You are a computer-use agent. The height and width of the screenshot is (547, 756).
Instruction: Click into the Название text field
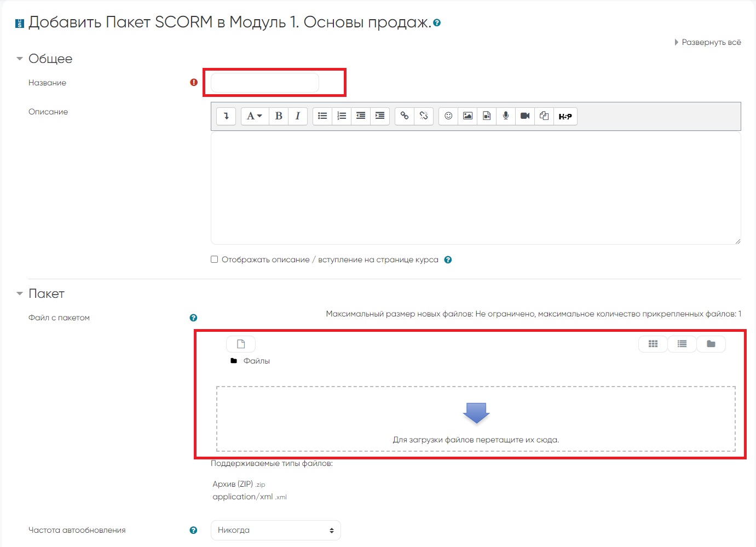[265, 83]
